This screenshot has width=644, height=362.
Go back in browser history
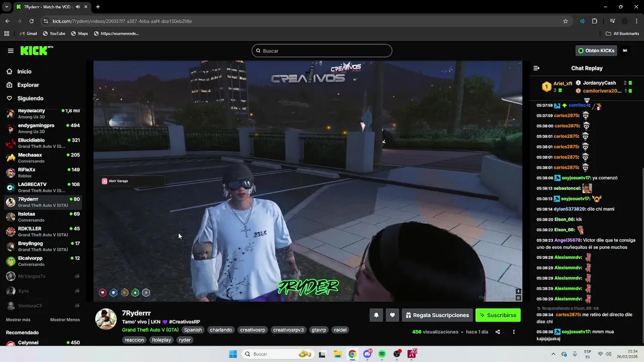point(7,21)
